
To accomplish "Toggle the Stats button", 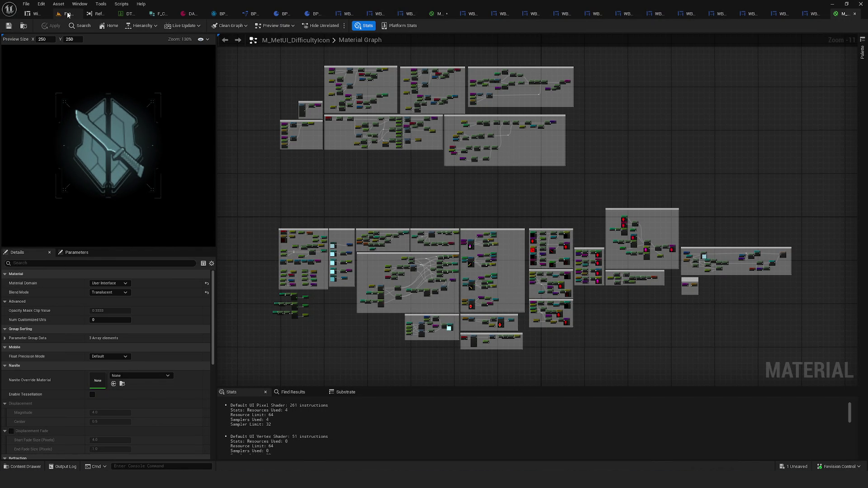I will [x=364, y=26].
